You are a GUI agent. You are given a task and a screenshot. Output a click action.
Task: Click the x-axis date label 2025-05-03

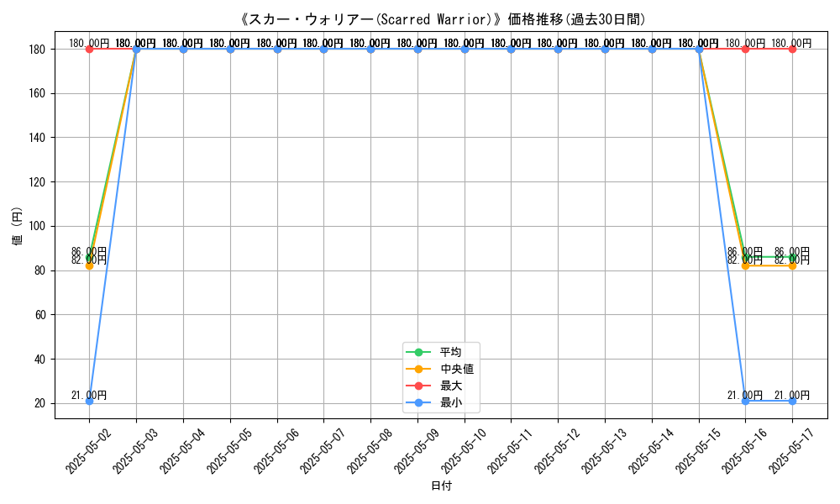point(135,451)
